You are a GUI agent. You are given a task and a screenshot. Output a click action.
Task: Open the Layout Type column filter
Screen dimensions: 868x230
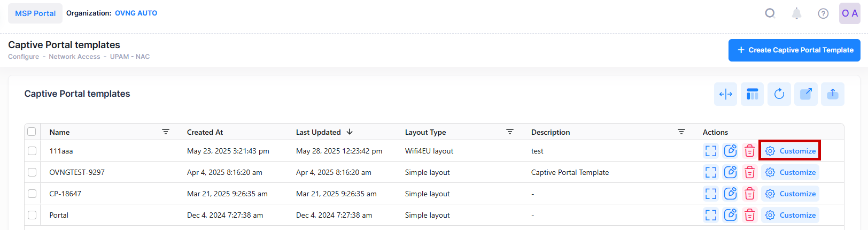pyautogui.click(x=509, y=132)
